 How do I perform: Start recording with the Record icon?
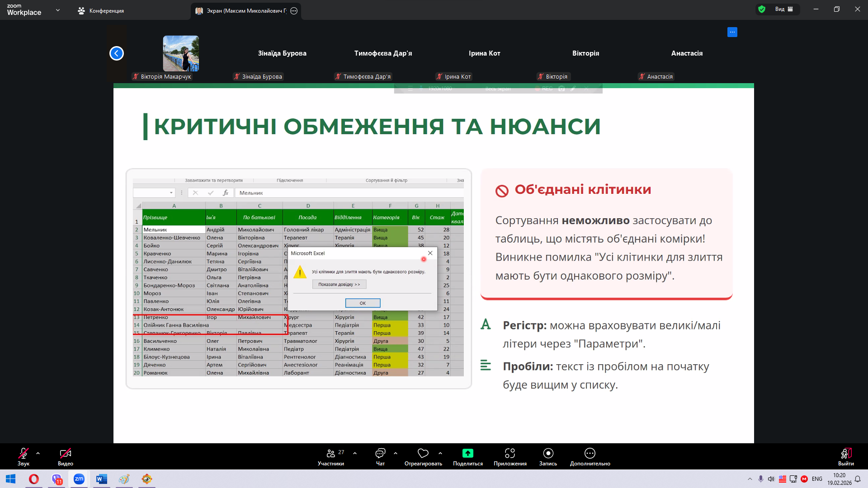548,453
